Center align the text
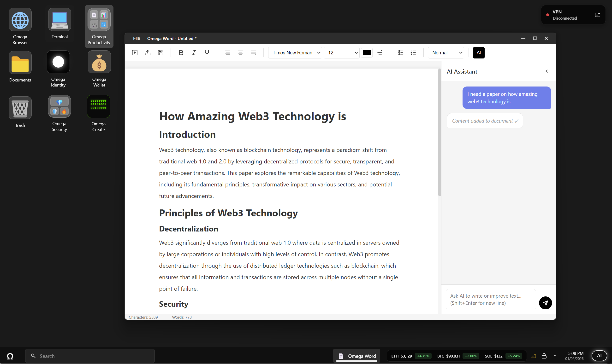 [240, 53]
